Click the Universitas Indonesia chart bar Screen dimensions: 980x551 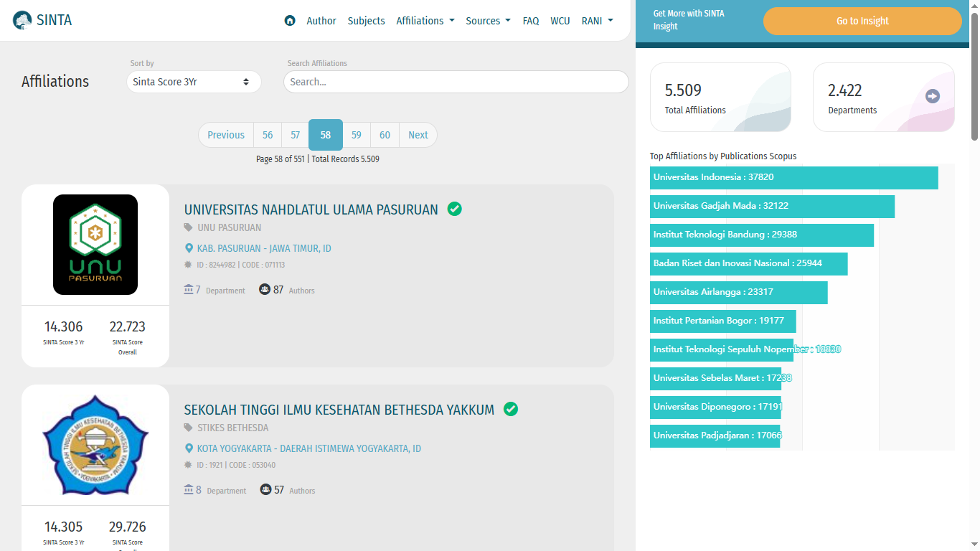coord(794,177)
